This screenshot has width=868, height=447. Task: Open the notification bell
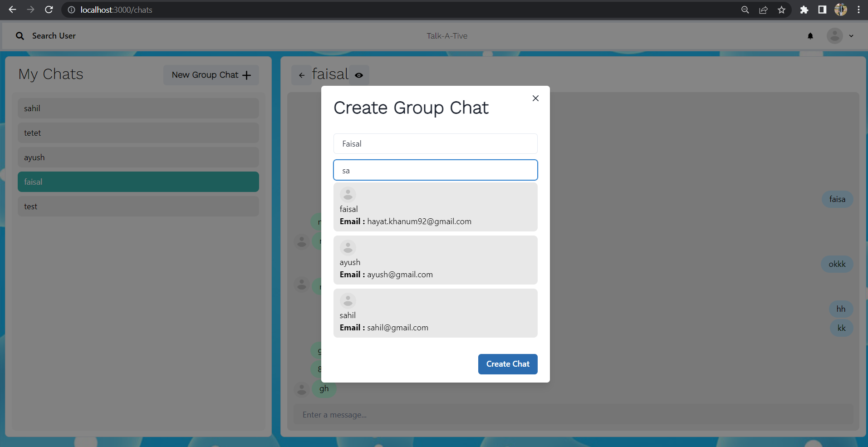click(810, 36)
